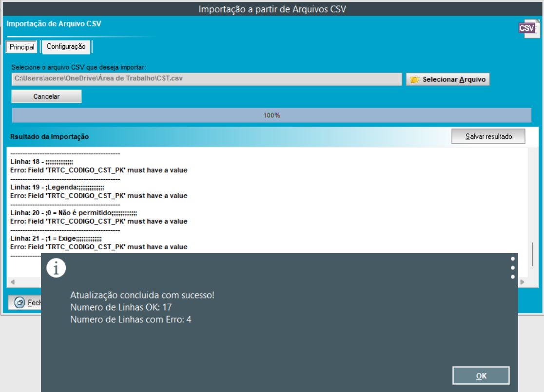Click the 100% import progress bar

272,115
